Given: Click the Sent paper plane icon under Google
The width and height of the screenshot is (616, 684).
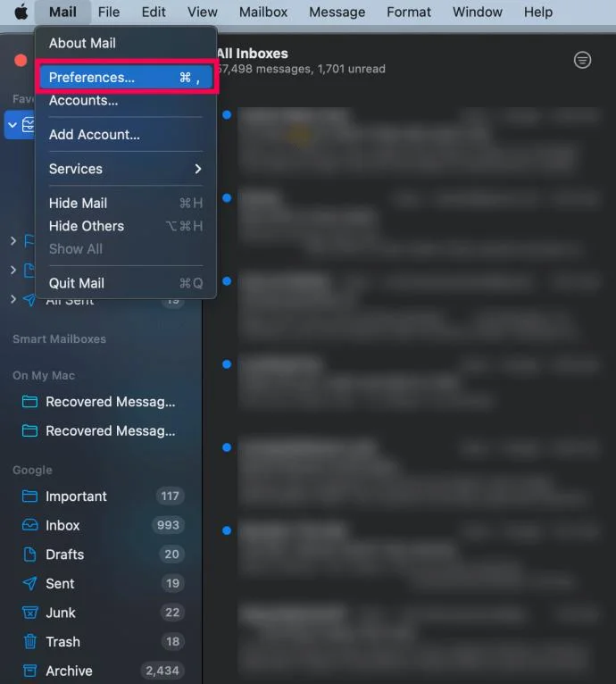Looking at the screenshot, I should (x=29, y=583).
